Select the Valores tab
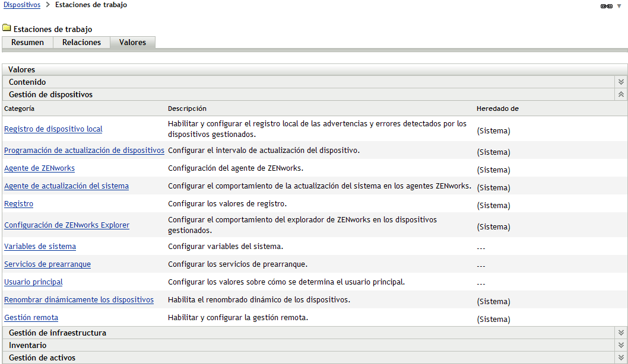This screenshot has width=628, height=364. [132, 42]
